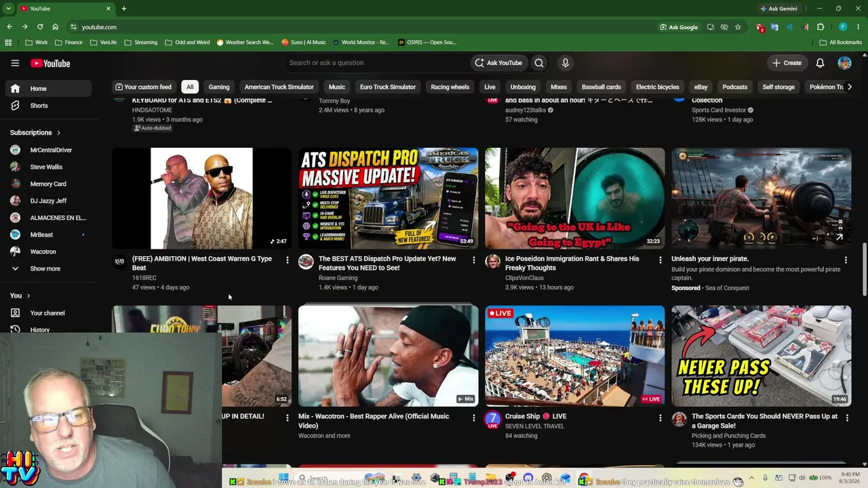
Task: Play the ATS Dispatch Pro Massive Update thumbnail
Action: point(388,198)
